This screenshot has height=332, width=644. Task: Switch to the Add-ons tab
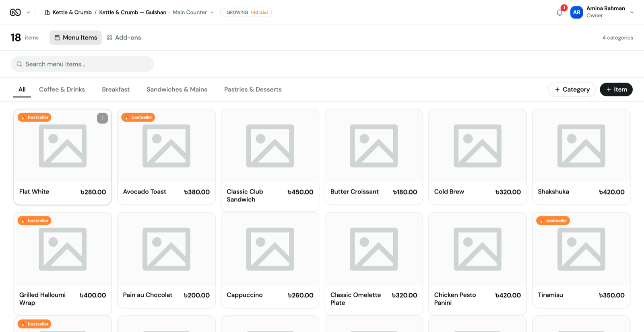point(124,37)
